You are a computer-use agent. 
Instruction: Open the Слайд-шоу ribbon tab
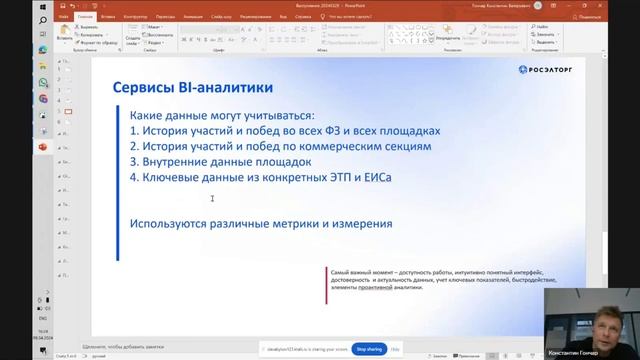pyautogui.click(x=221, y=17)
